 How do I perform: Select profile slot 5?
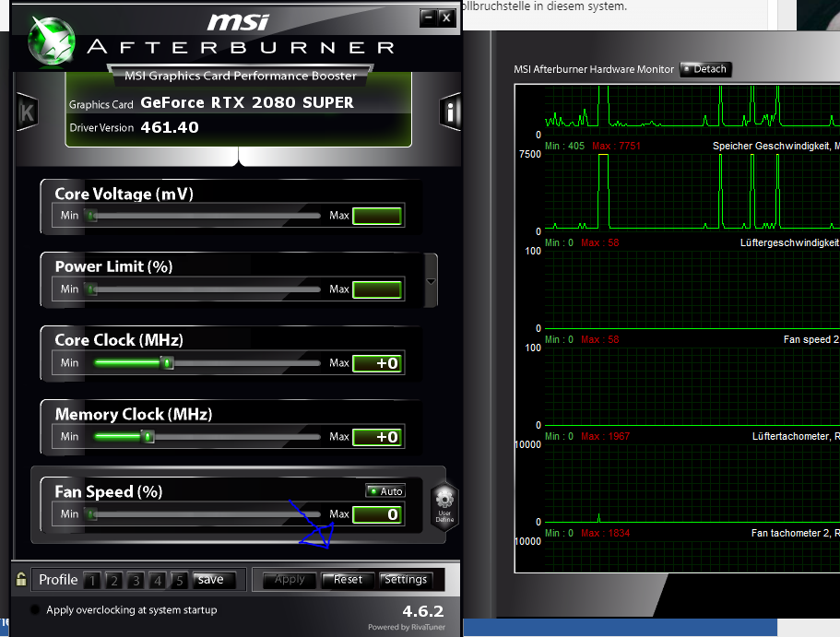[180, 580]
